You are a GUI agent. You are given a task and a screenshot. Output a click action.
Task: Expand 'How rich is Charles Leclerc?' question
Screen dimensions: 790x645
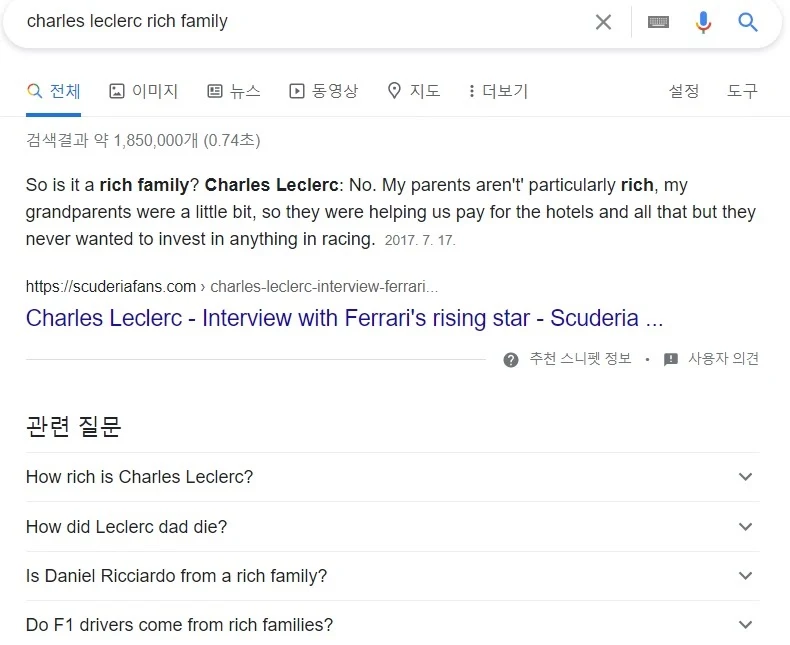click(745, 477)
